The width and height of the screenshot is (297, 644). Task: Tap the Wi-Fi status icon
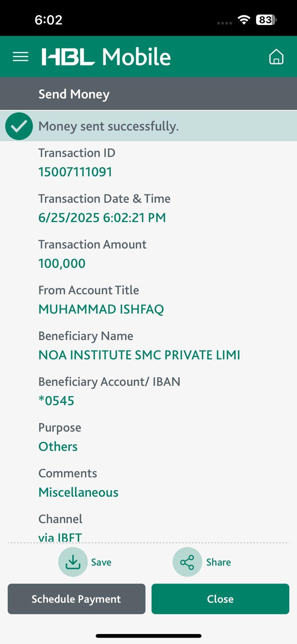244,20
